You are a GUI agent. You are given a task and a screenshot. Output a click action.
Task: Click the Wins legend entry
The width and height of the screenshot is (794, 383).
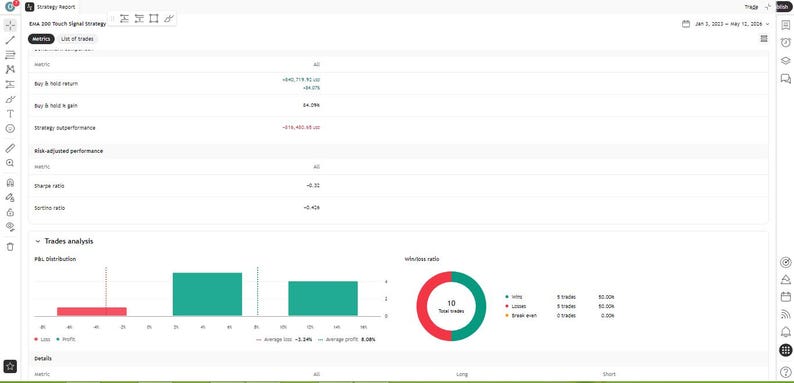pyautogui.click(x=514, y=297)
